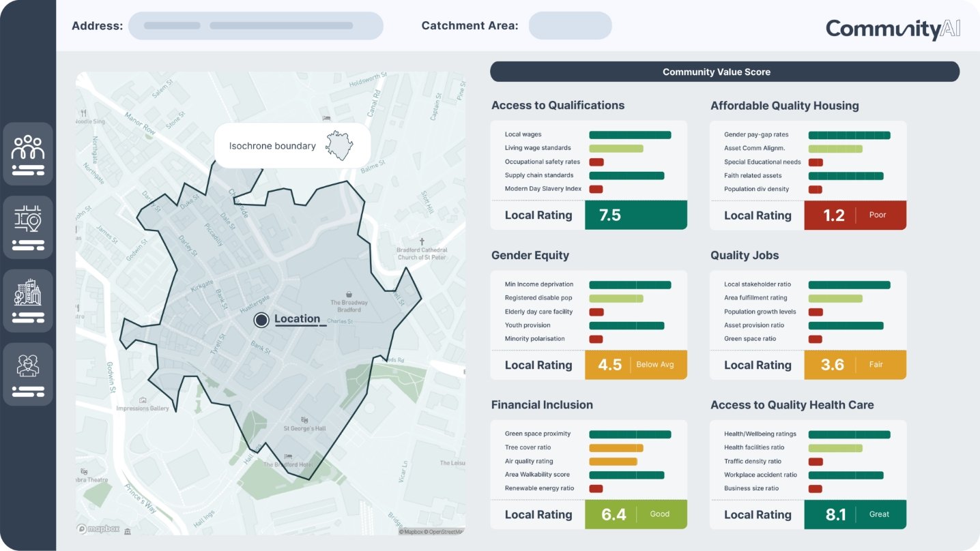The height and width of the screenshot is (551, 980).
Task: Open the buildings and trees sidebar icon
Action: pyautogui.click(x=28, y=301)
